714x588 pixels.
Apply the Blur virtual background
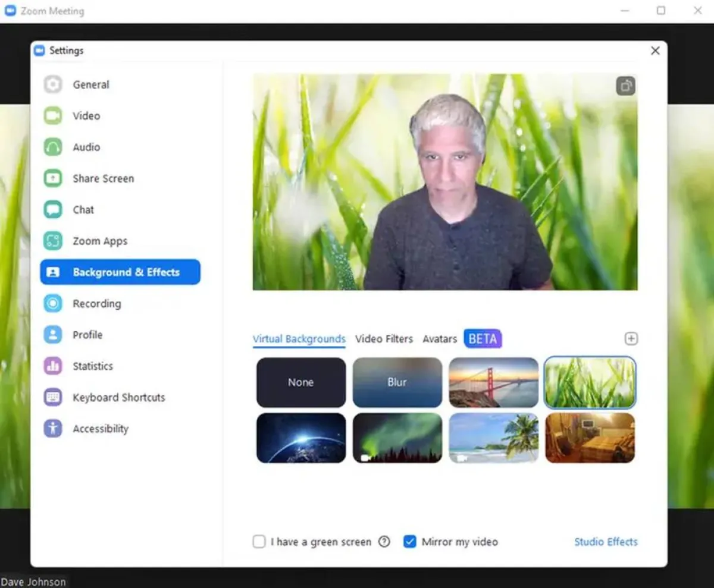tap(397, 382)
